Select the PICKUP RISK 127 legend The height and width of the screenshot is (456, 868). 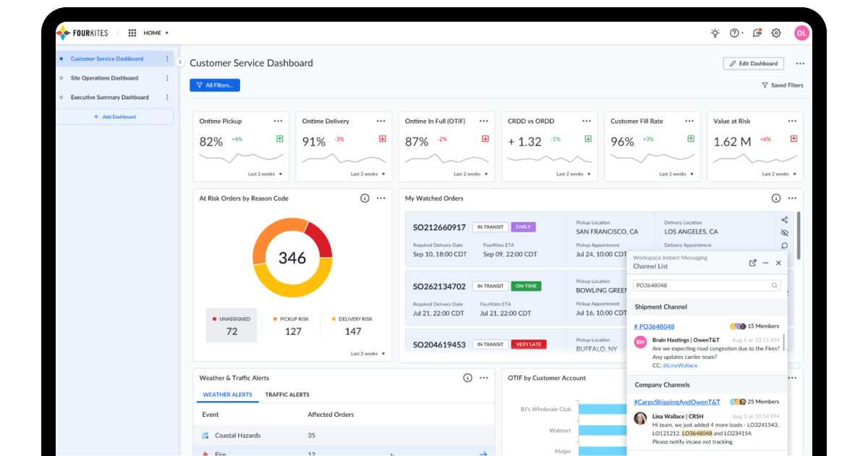(x=293, y=325)
